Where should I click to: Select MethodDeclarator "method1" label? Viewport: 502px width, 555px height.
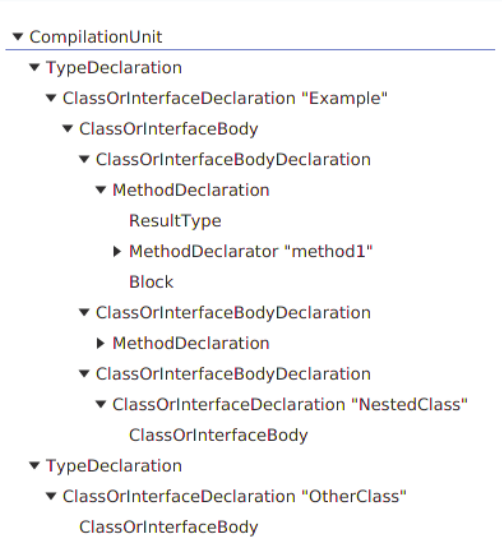(251, 251)
